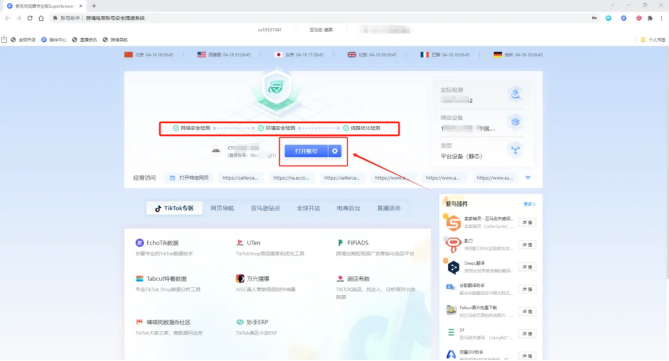
Task: Click the 嘀嗒狗 community tool icon
Action: (139, 322)
